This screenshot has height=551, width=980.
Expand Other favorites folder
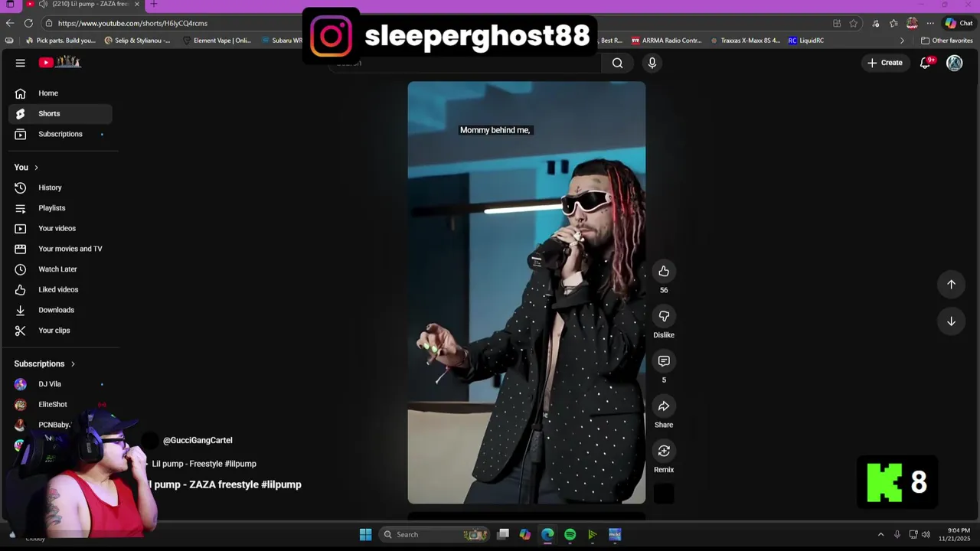pos(947,41)
